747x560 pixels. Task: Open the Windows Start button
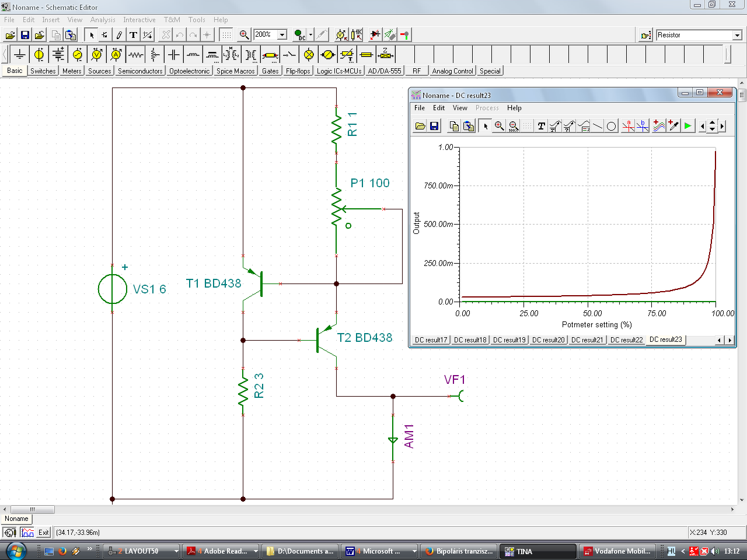tap(16, 551)
